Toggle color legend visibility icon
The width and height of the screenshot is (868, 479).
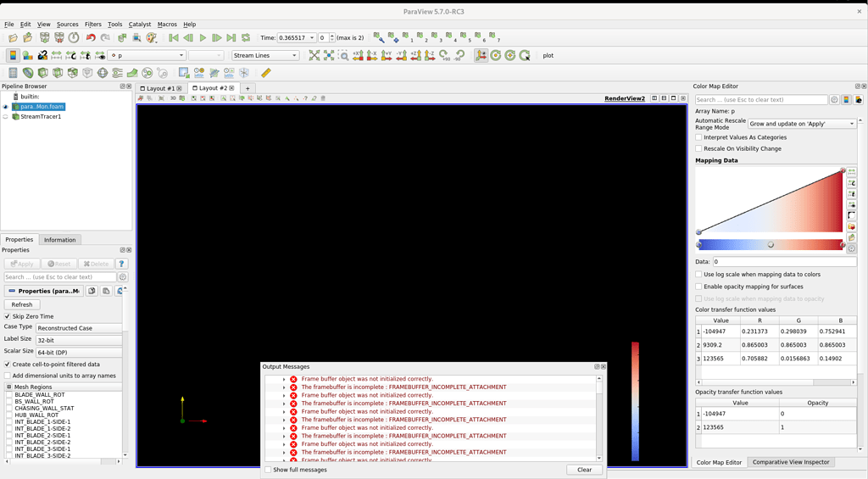13,55
